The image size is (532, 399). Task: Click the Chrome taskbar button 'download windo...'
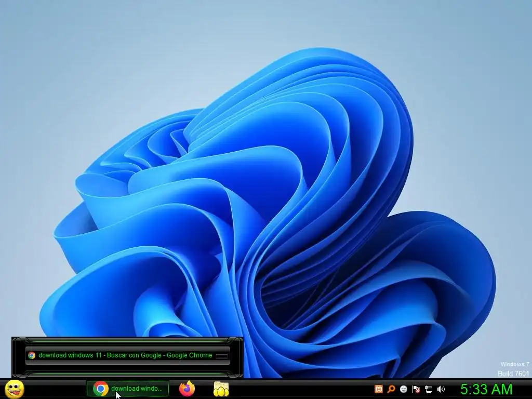click(x=128, y=389)
